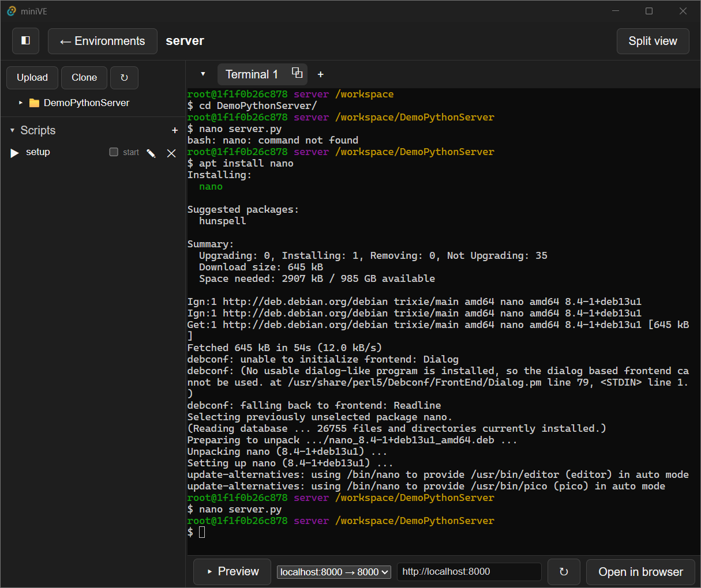This screenshot has width=701, height=588.
Task: Click the 'server' environment title
Action: pos(185,41)
